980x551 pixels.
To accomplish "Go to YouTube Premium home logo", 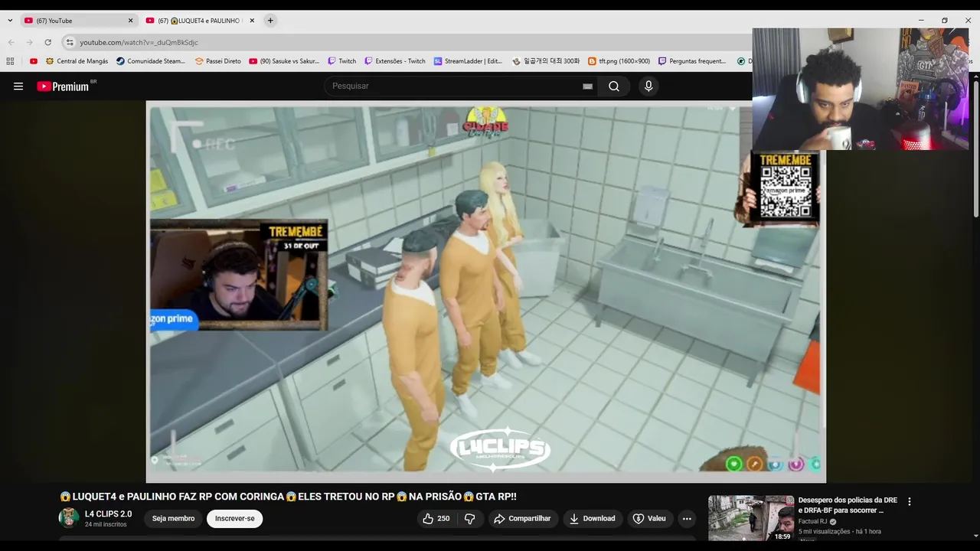I will tap(64, 86).
